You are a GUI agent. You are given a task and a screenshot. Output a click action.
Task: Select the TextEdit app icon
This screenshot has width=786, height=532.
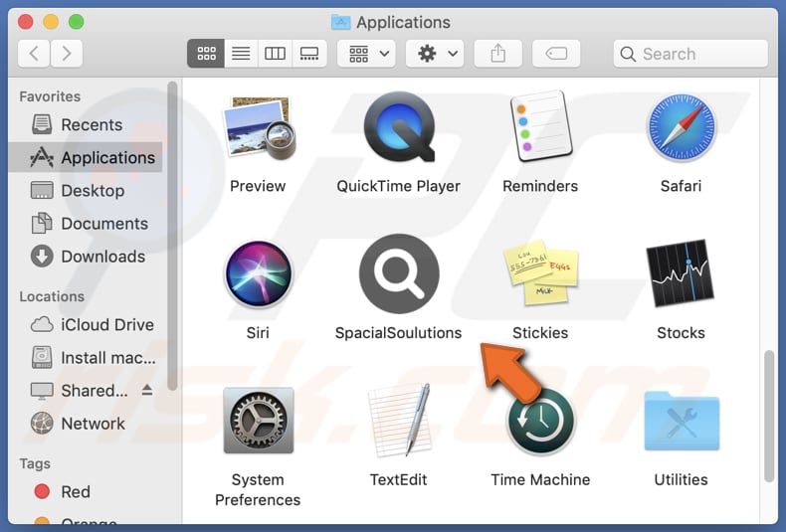coord(400,420)
